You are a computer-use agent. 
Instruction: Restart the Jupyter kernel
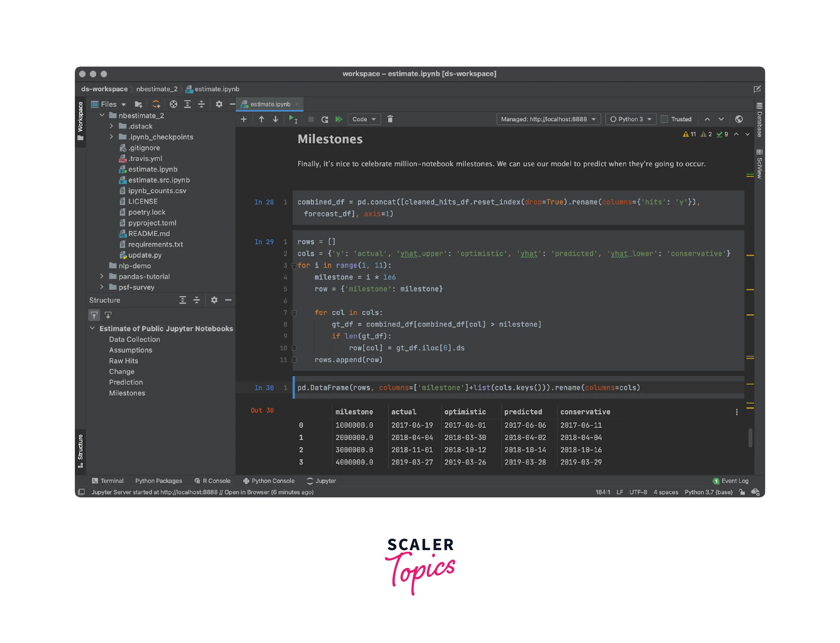tap(325, 119)
